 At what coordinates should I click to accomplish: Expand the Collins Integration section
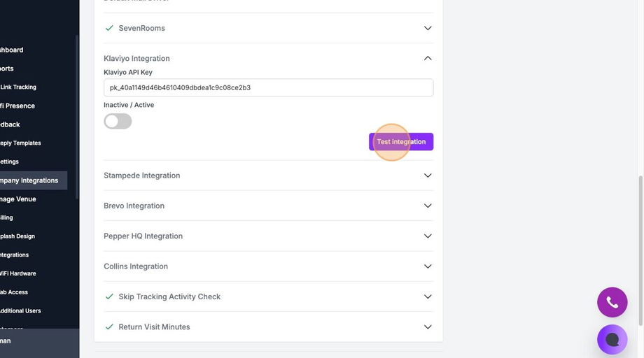click(x=428, y=266)
